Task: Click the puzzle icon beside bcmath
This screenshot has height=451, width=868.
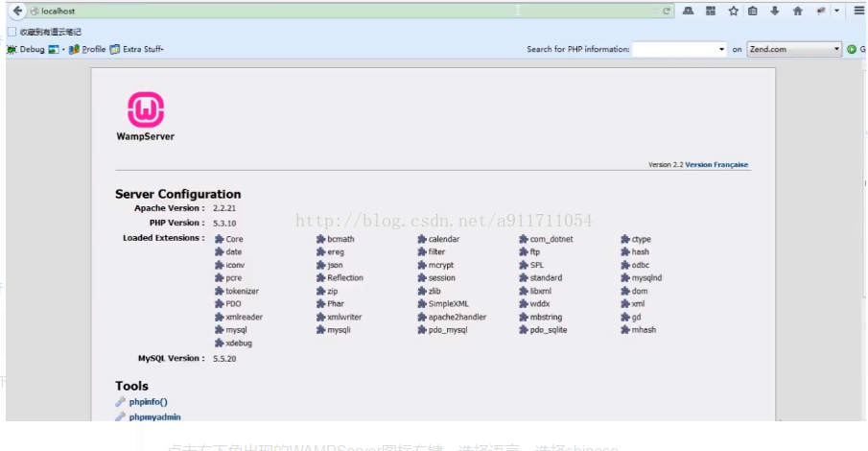Action: pos(320,239)
